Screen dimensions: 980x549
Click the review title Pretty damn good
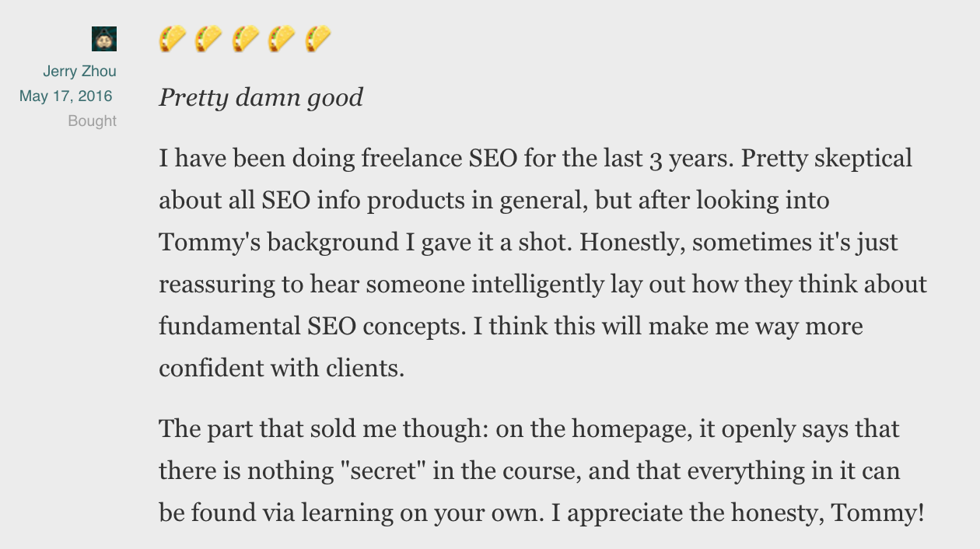coord(261,98)
